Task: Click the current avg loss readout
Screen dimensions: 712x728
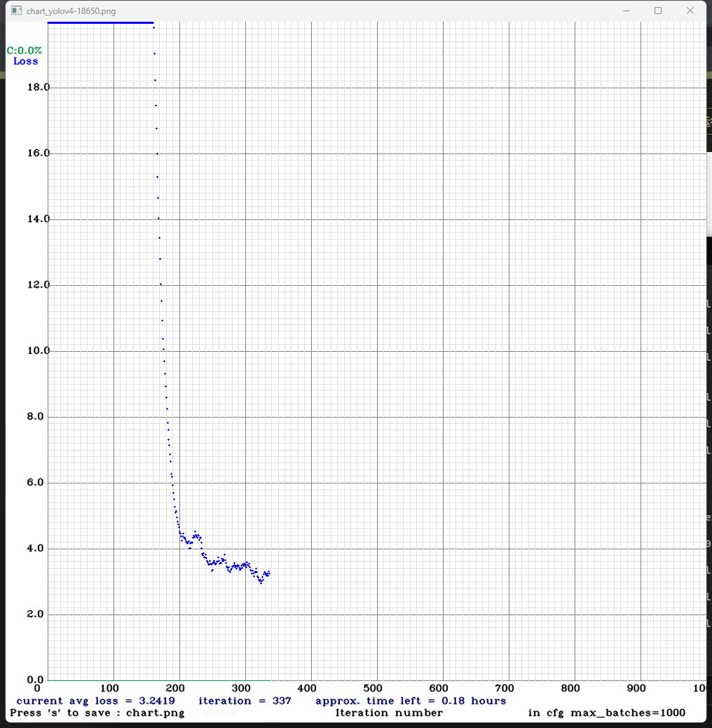Action: 95,701
